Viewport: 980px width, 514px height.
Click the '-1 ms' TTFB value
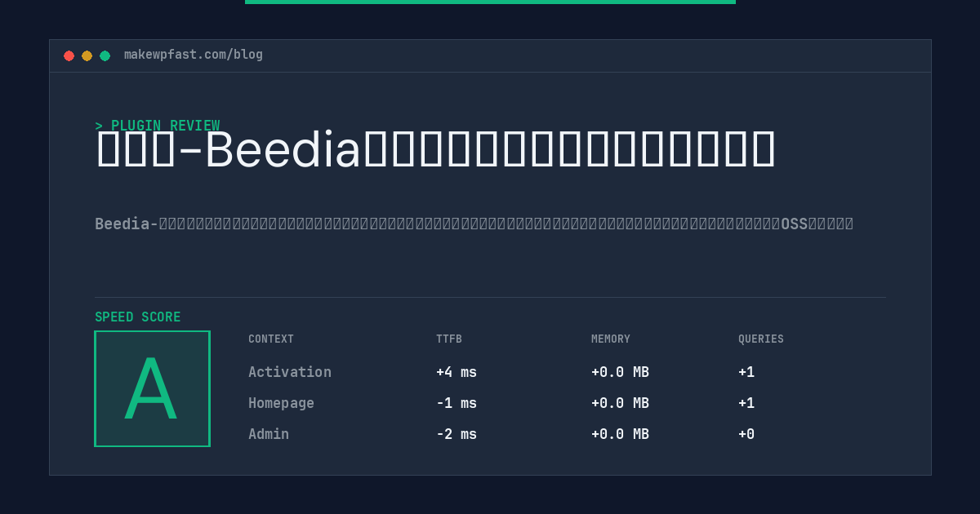[457, 403]
